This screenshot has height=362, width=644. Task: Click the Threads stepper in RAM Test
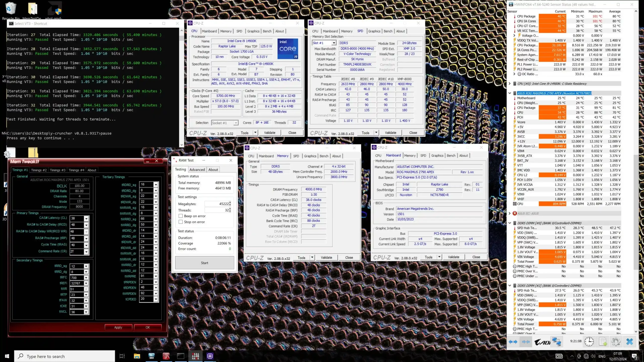(x=230, y=210)
